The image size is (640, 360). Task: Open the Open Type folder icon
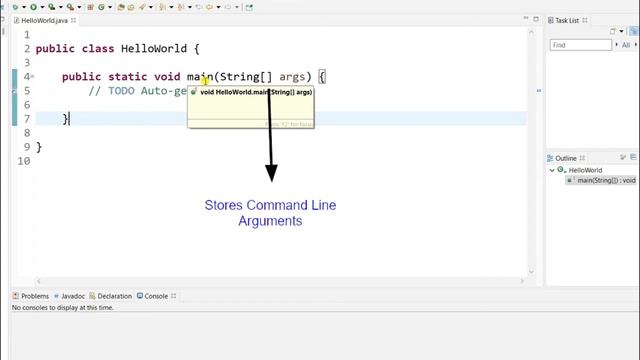[121, 7]
